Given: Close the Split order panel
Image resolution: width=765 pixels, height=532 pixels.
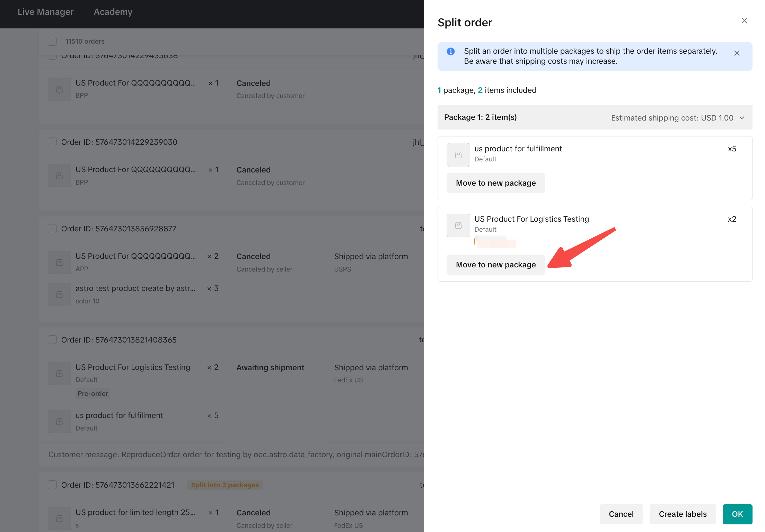Looking at the screenshot, I should click(744, 21).
